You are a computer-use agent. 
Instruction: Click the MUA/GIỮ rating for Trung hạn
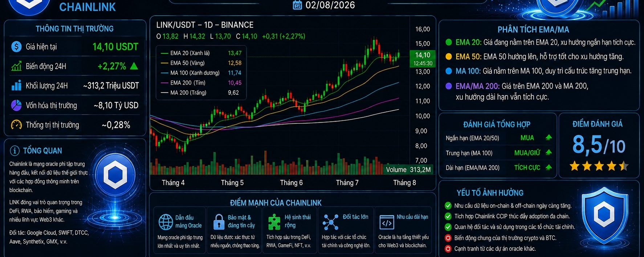point(527,153)
